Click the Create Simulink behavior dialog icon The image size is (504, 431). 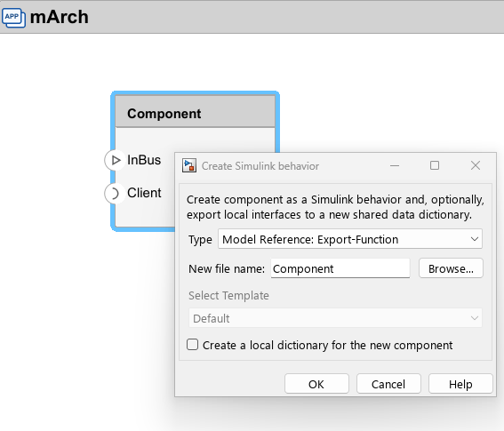click(x=189, y=166)
